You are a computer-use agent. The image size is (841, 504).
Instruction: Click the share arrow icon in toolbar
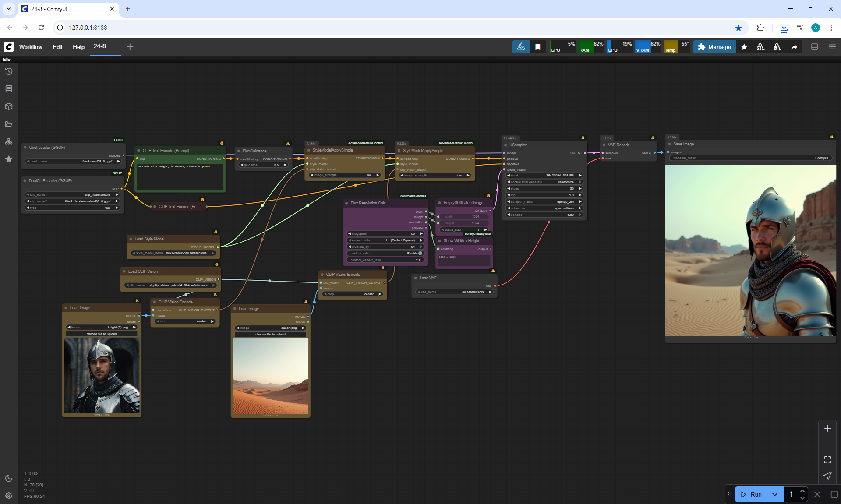[x=794, y=47]
